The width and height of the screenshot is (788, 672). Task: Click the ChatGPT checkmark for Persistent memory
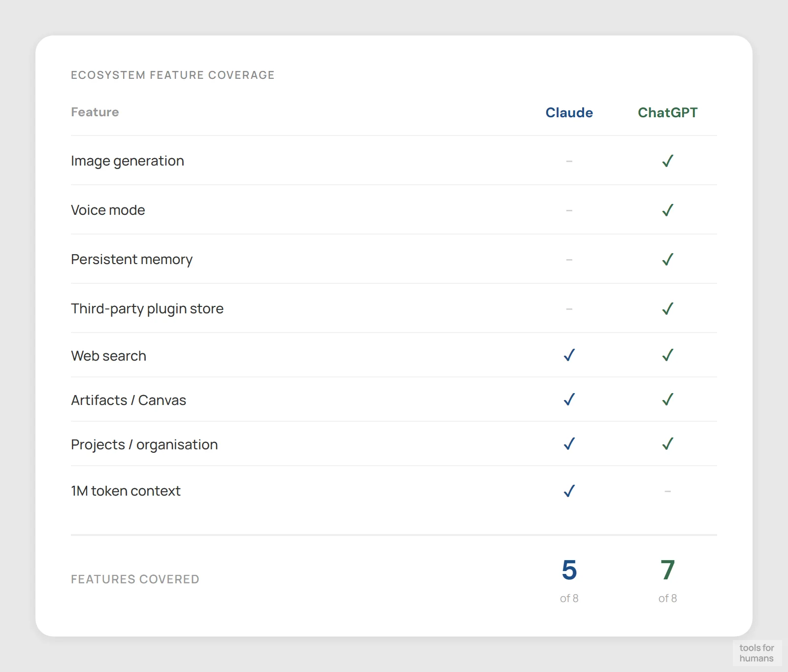[668, 259]
